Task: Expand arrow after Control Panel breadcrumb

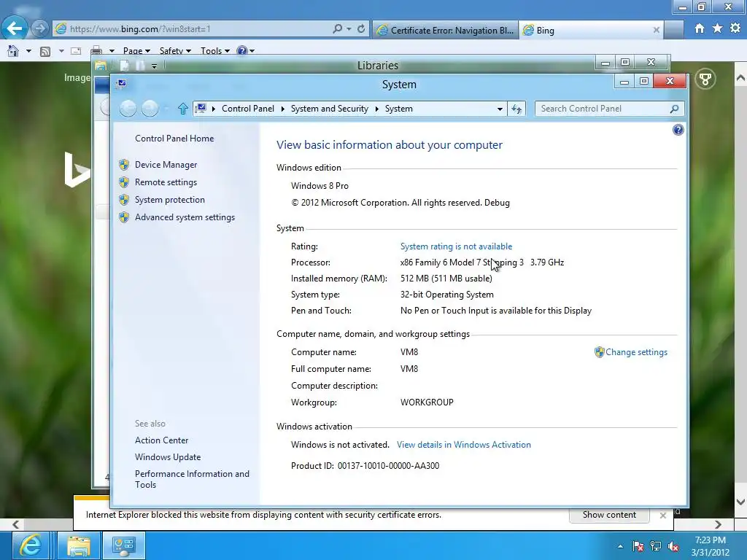Action: 282,109
